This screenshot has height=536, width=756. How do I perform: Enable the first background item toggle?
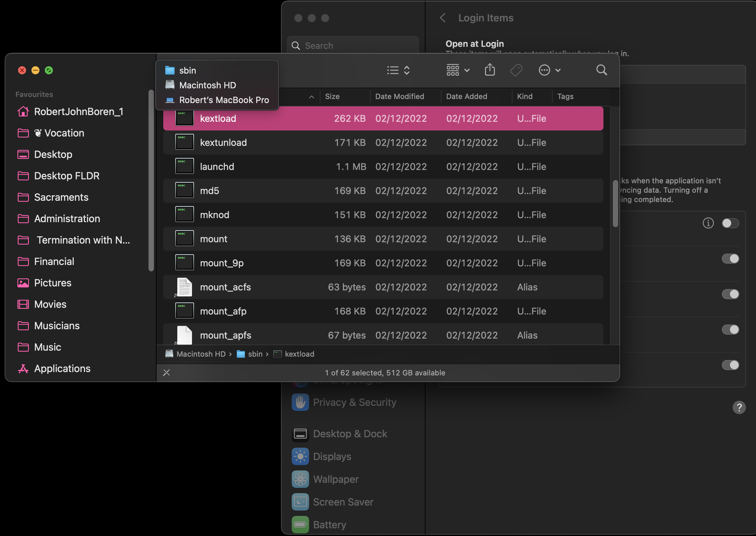click(x=730, y=223)
